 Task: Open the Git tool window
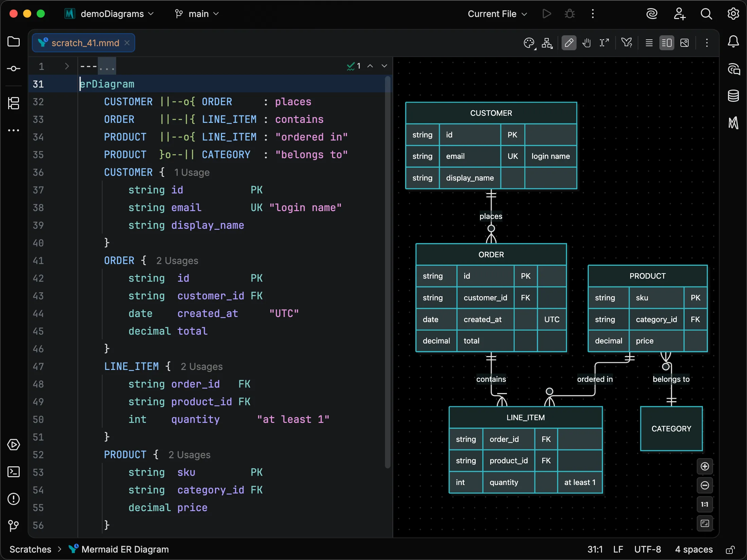(14, 526)
